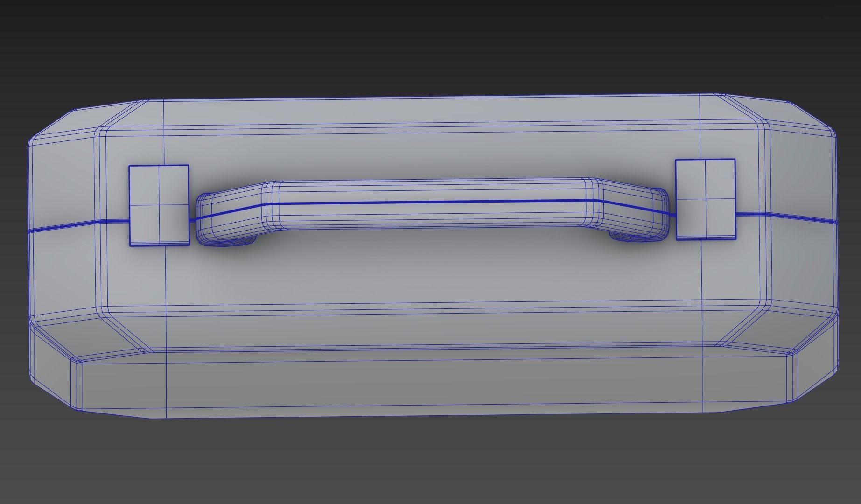Select the right latch block on the case

(706, 200)
